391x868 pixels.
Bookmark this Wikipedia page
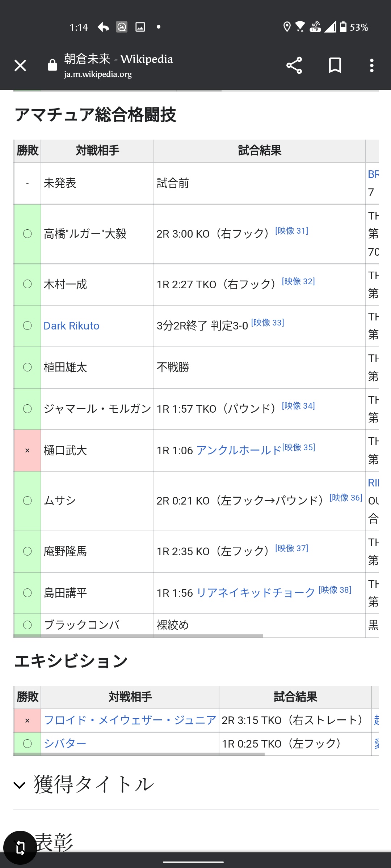[335, 65]
